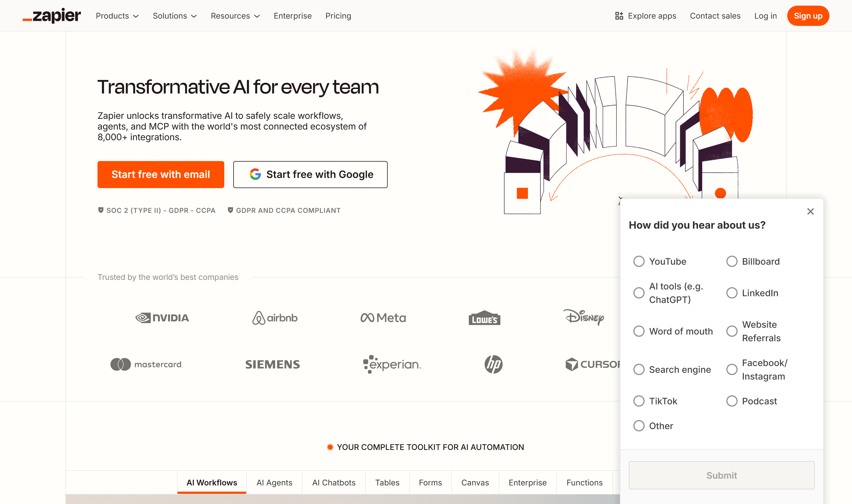The image size is (852, 504).
Task: Click the HP logo
Action: point(494,364)
